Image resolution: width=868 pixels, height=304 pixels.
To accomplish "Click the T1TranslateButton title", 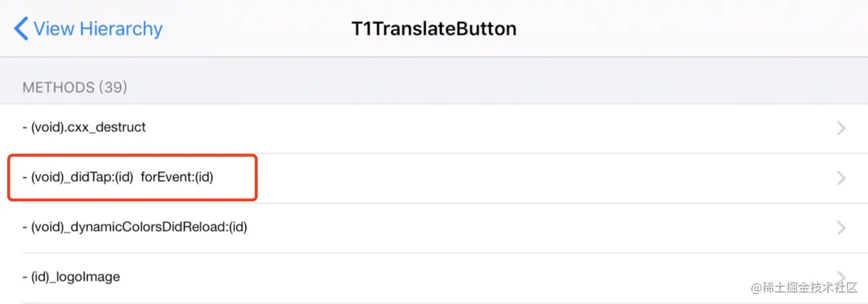I will [434, 29].
